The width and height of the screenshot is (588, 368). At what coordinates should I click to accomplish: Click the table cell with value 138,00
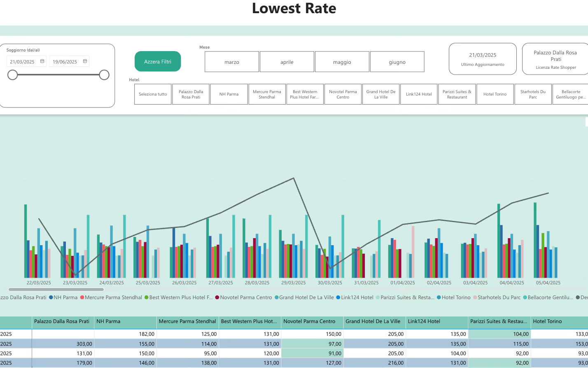pos(188,363)
